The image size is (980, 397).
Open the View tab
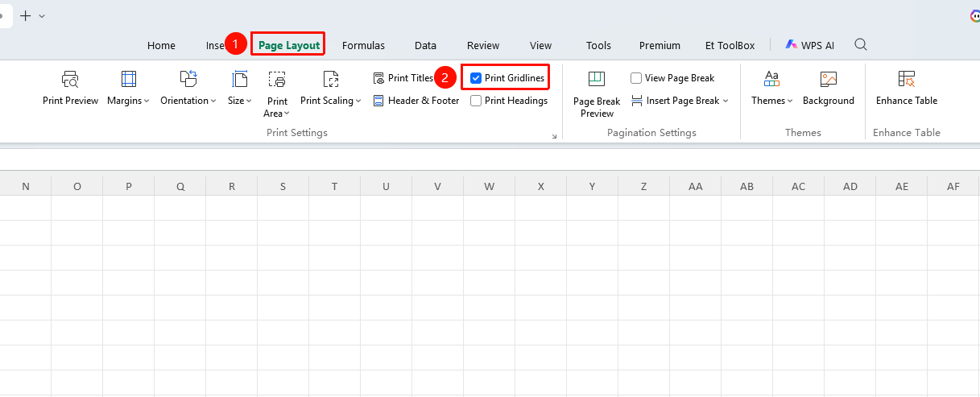[x=540, y=45]
